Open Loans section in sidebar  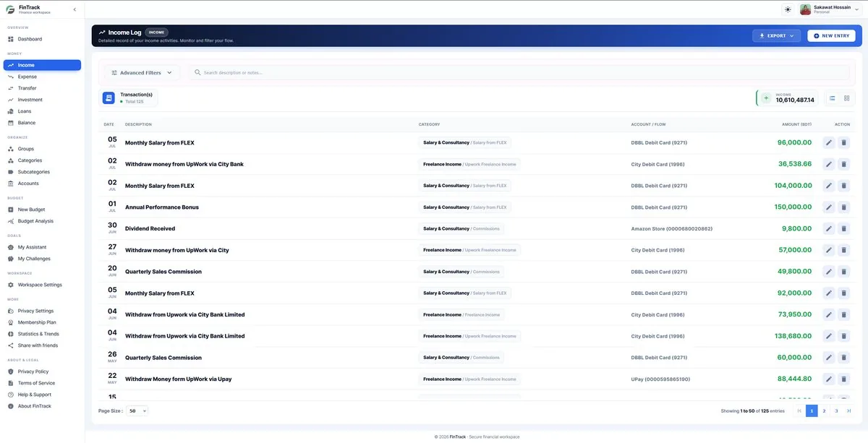42,111
